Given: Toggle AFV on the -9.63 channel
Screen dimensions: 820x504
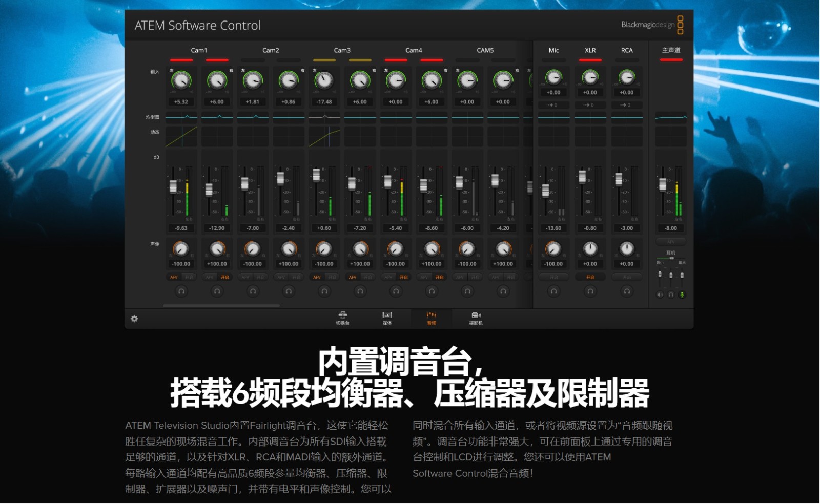Looking at the screenshot, I should tap(174, 277).
